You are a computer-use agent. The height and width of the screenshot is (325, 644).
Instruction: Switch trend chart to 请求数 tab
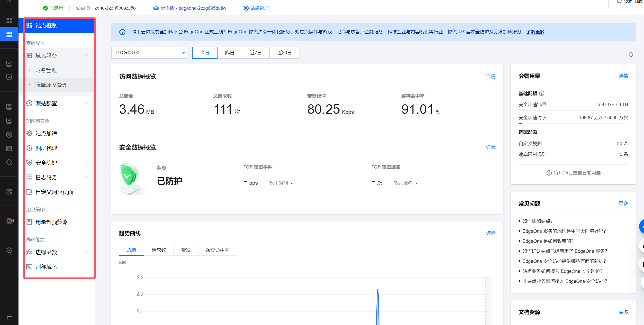tap(159, 250)
